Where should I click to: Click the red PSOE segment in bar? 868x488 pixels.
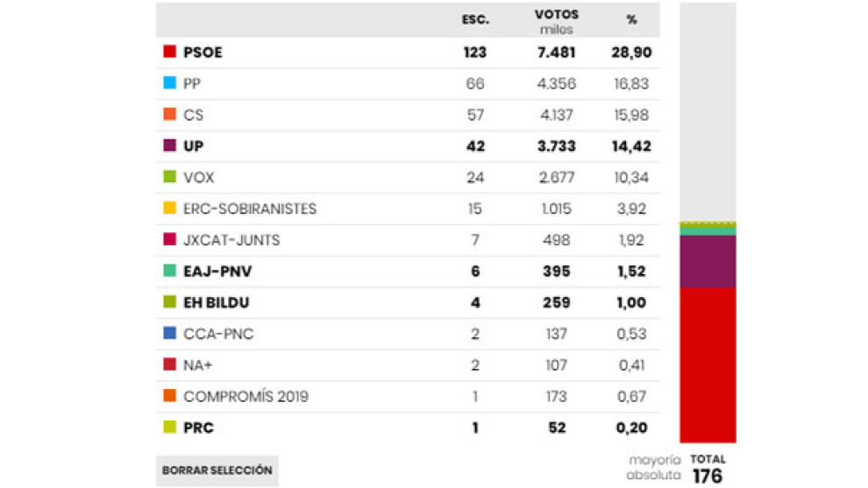708,364
